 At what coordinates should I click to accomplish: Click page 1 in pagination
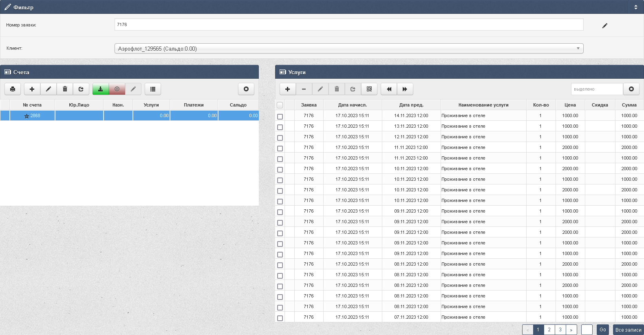[x=538, y=330]
